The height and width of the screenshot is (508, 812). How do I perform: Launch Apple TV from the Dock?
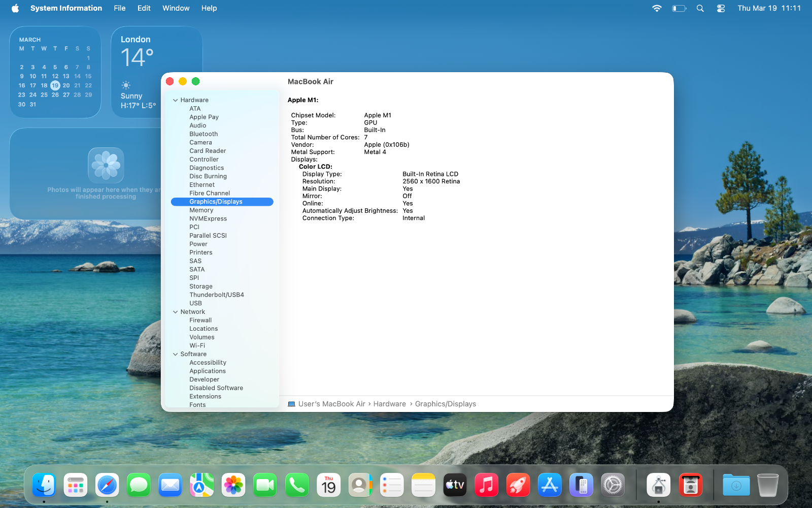(455, 486)
